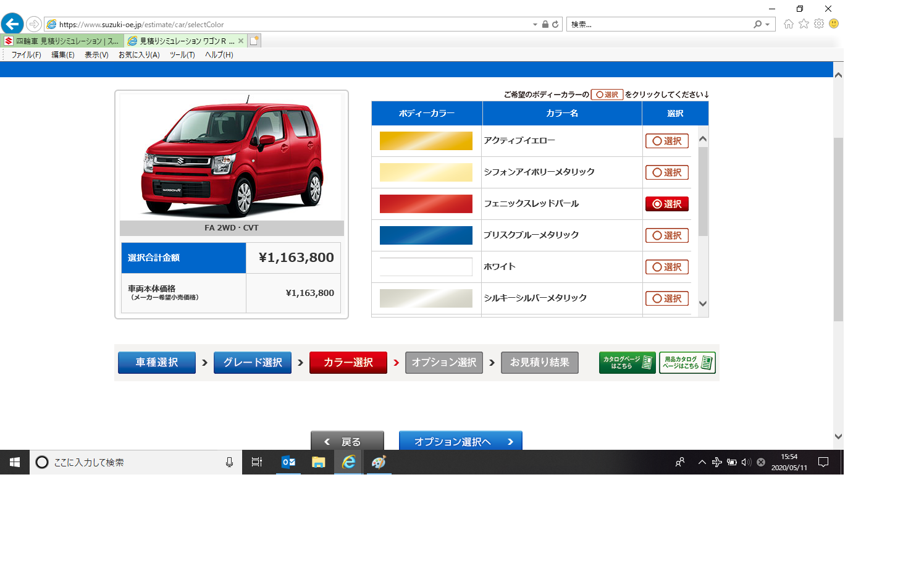Click the page refresh icon
Image resolution: width=924 pixels, height=561 pixels.
point(555,25)
